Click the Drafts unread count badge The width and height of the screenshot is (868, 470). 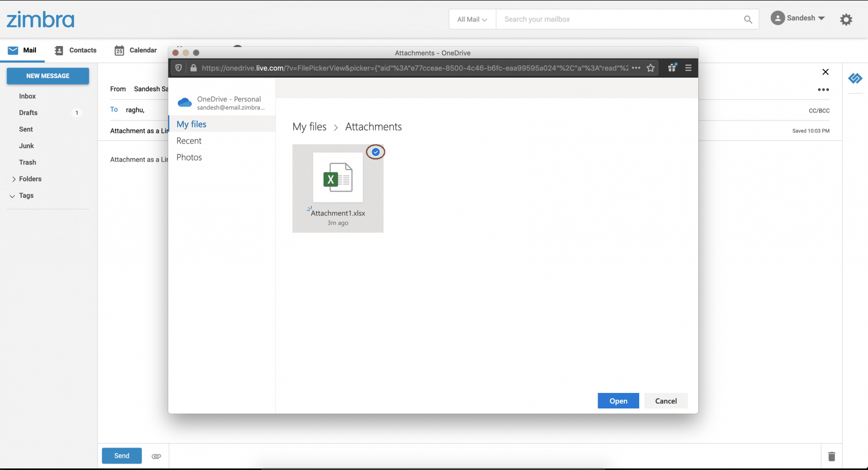click(77, 113)
